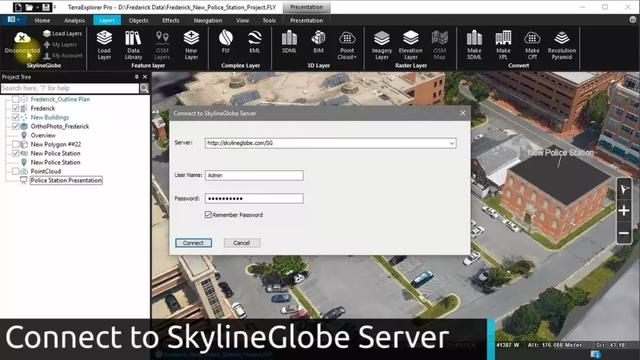Cancel the SkylineGlobe connection dialog
Screen dimensions: 640x360
(x=242, y=243)
